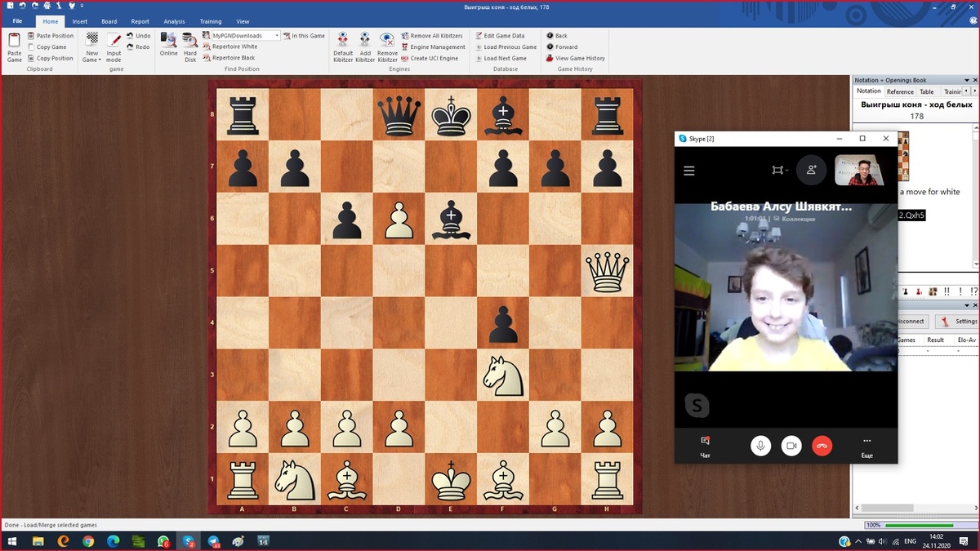The image size is (980, 551).
Task: Select the Table tab in notation pane
Action: [927, 92]
